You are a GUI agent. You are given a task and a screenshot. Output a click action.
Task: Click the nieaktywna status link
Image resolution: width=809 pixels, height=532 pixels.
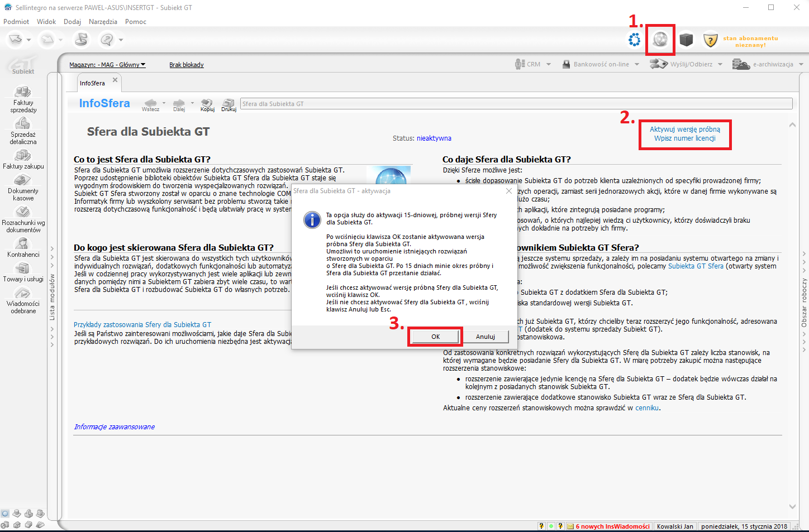434,138
